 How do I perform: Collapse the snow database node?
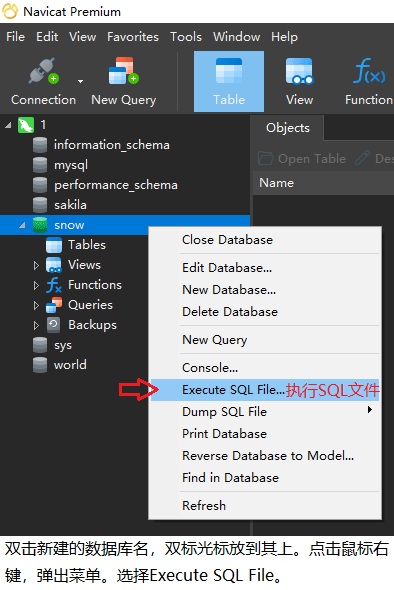tap(22, 225)
